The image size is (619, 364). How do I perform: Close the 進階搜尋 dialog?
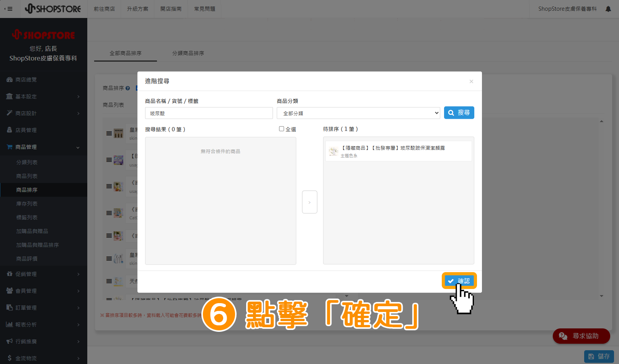click(471, 82)
